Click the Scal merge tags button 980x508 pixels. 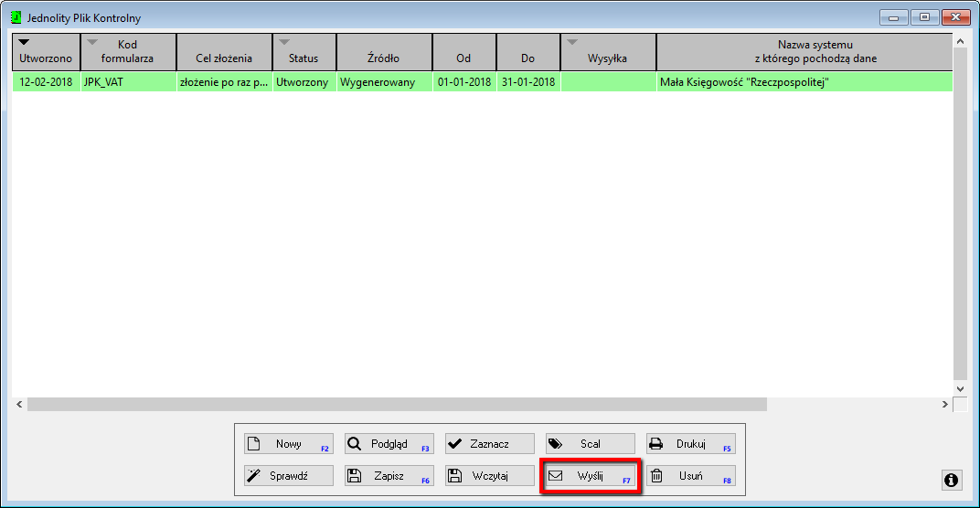(x=590, y=444)
